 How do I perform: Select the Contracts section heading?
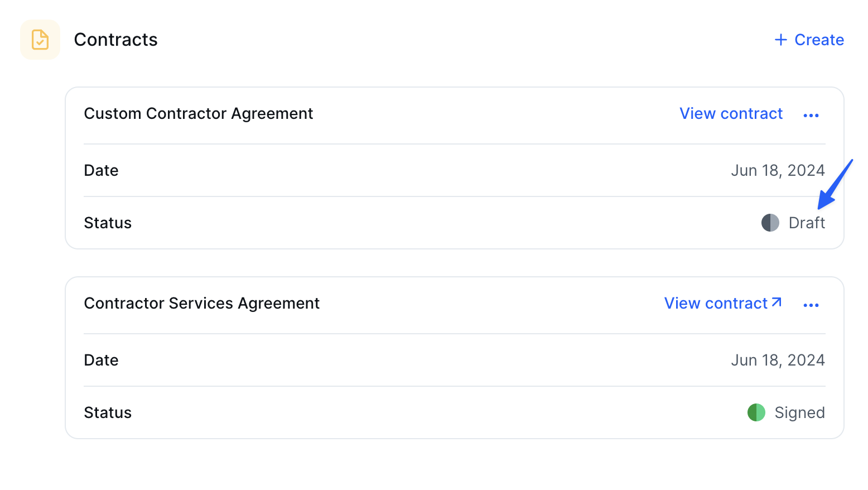pos(116,40)
